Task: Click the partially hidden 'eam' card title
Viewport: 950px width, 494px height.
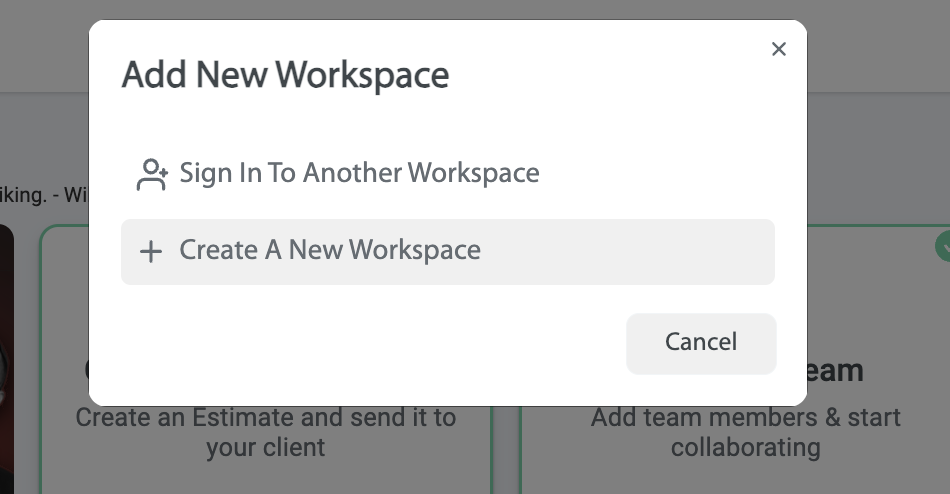Action: [834, 371]
